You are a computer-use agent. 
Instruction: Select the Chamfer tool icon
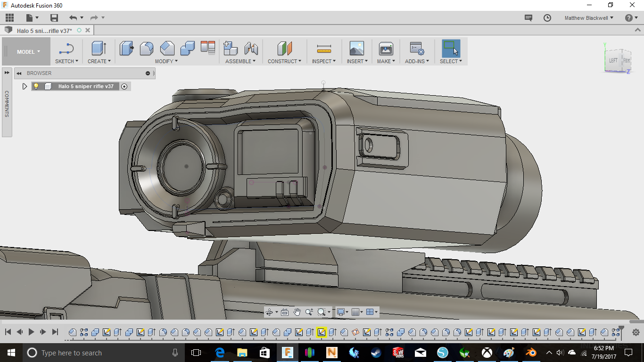[x=167, y=48]
